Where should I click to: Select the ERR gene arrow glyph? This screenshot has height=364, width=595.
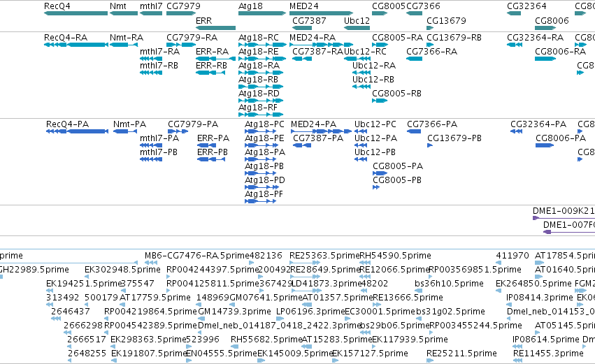click(215, 28)
